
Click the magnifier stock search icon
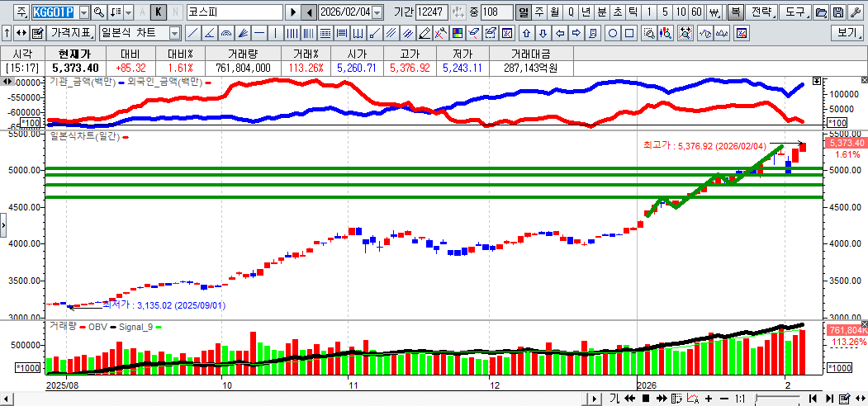pos(98,12)
